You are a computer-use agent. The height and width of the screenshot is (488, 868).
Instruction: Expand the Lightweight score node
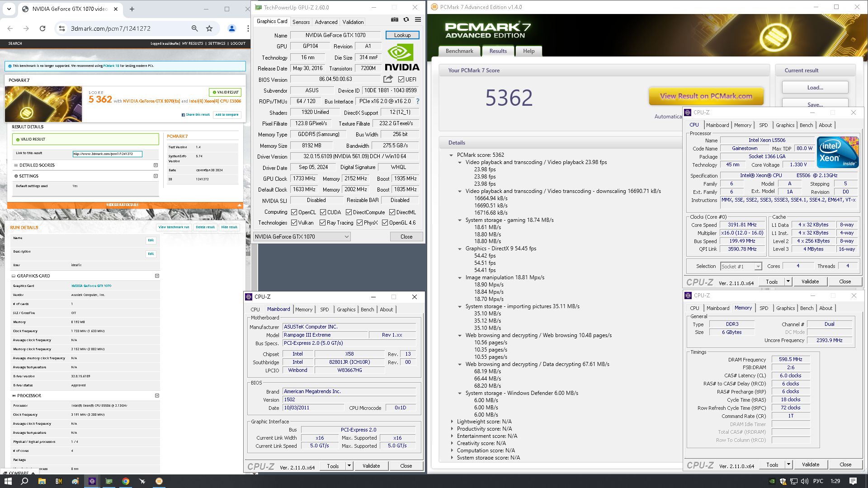[x=452, y=422]
